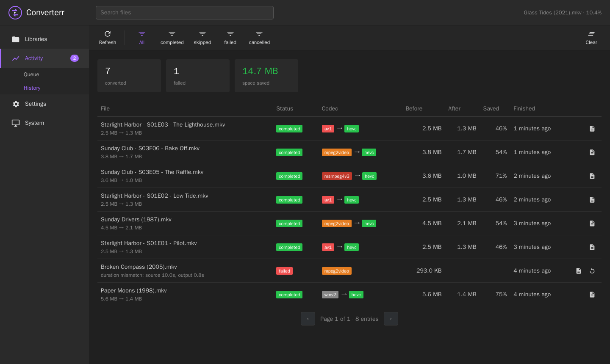
Task: Refresh the history list
Action: pos(108,38)
